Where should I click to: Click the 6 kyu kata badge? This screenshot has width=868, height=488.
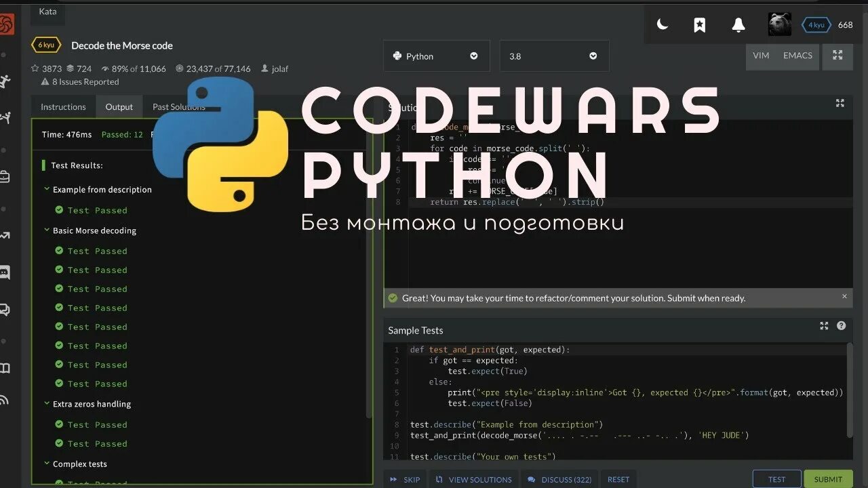click(46, 45)
